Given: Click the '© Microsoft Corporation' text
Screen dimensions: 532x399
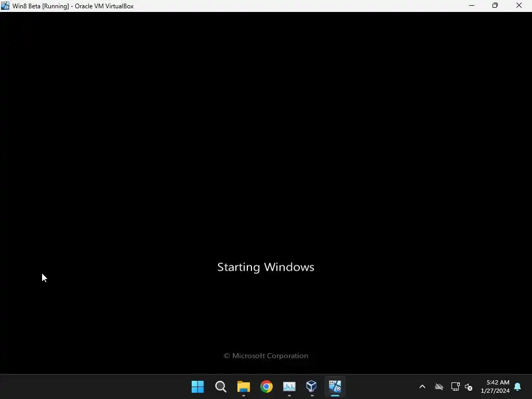Looking at the screenshot, I should click(x=266, y=355).
